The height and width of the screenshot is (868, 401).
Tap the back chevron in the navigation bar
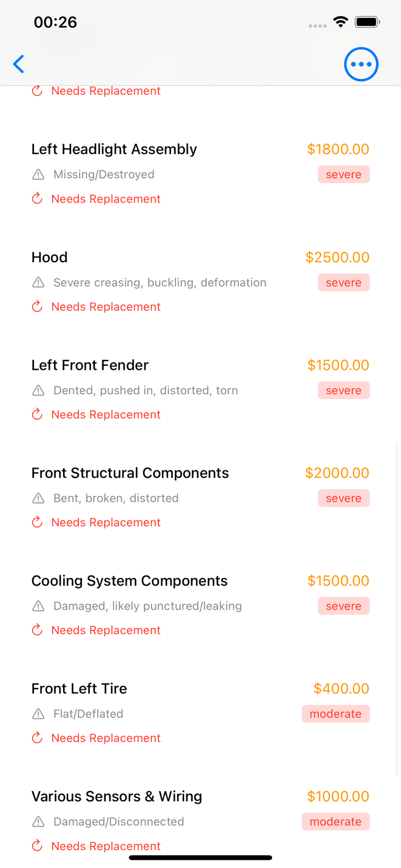pyautogui.click(x=19, y=64)
